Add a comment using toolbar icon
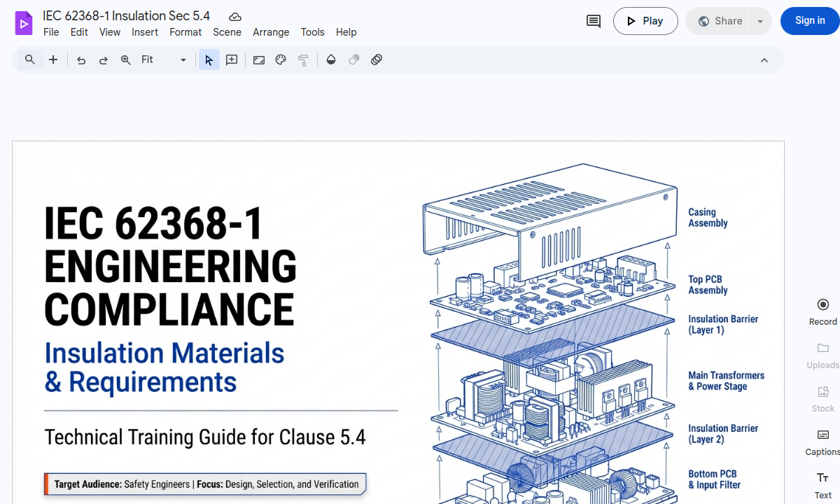 point(232,60)
